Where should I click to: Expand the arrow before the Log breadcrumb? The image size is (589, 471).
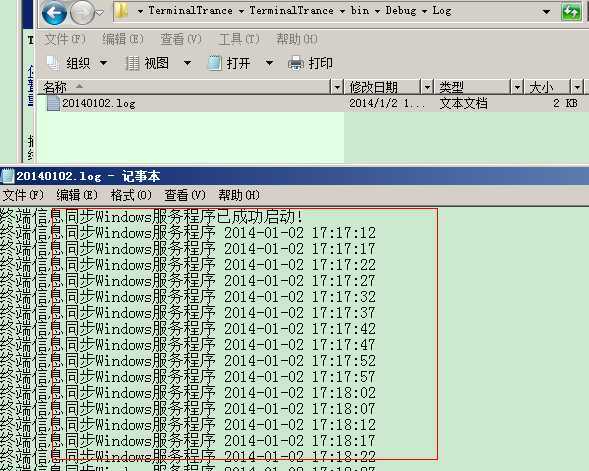424,12
